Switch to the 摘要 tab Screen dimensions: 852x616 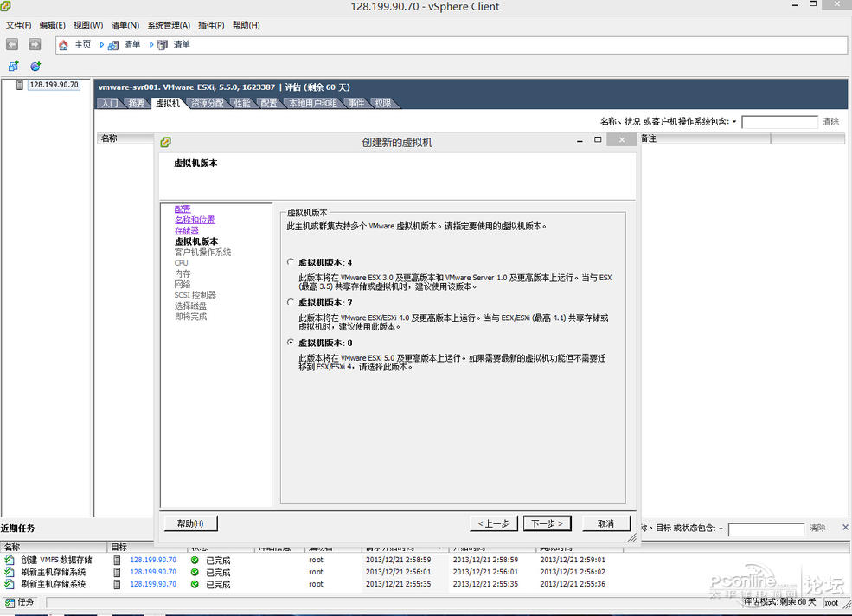tap(137, 103)
